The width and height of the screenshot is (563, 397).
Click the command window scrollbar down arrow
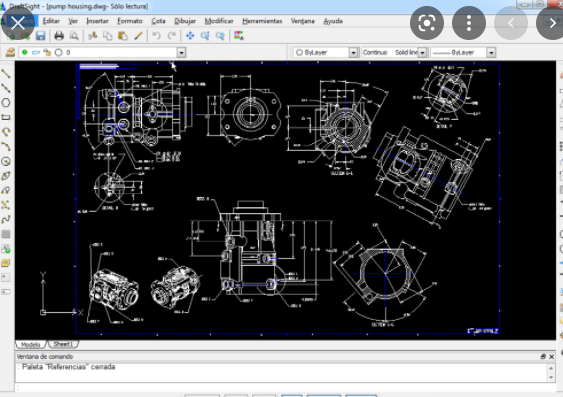point(551,377)
